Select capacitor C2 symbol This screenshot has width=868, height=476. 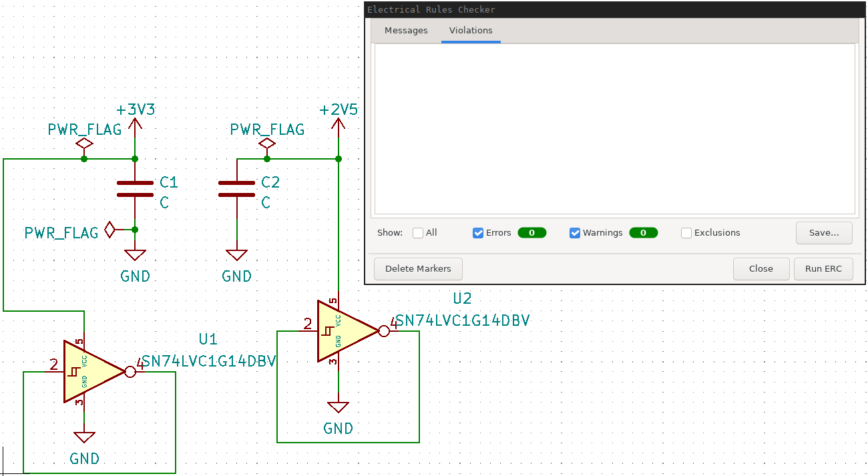click(237, 189)
